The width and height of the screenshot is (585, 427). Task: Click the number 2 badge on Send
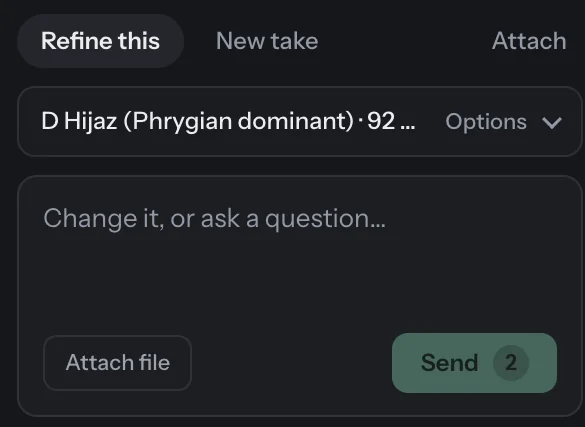(511, 362)
